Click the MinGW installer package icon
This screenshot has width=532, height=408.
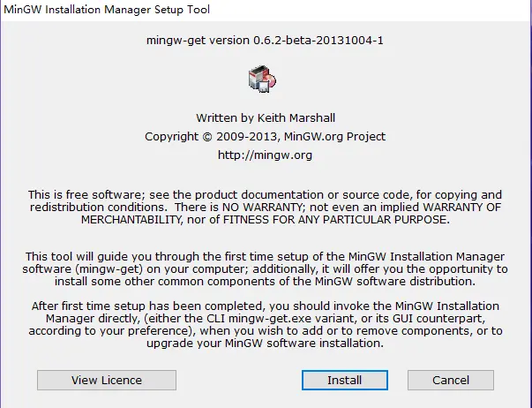[x=262, y=79]
